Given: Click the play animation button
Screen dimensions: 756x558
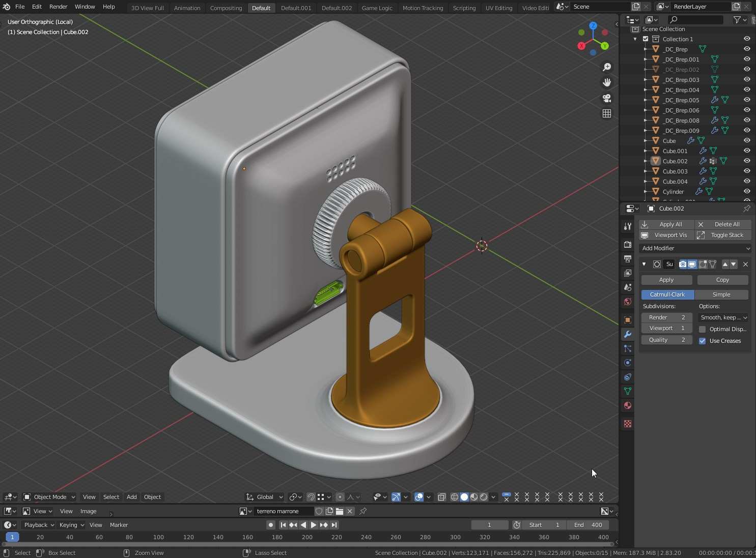Looking at the screenshot, I should point(313,525).
